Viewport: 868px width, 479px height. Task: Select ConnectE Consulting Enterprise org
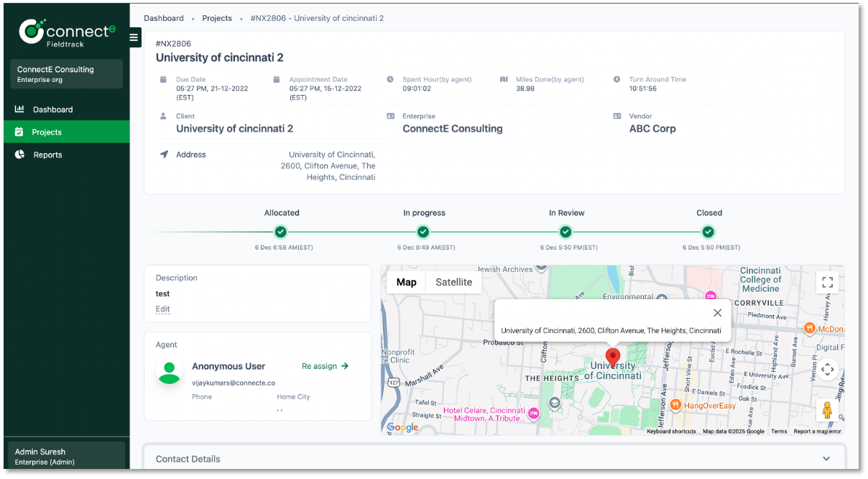pyautogui.click(x=66, y=74)
